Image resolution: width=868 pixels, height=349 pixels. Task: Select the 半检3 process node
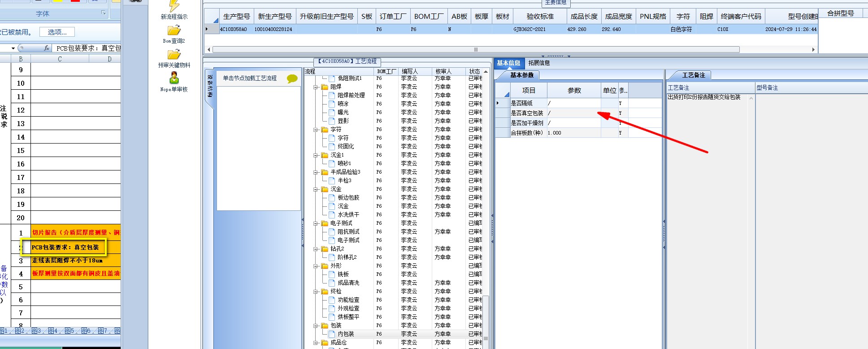coord(344,180)
